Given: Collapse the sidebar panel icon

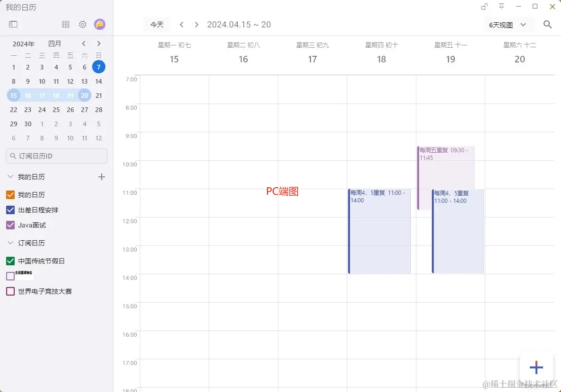Looking at the screenshot, I should [x=13, y=24].
